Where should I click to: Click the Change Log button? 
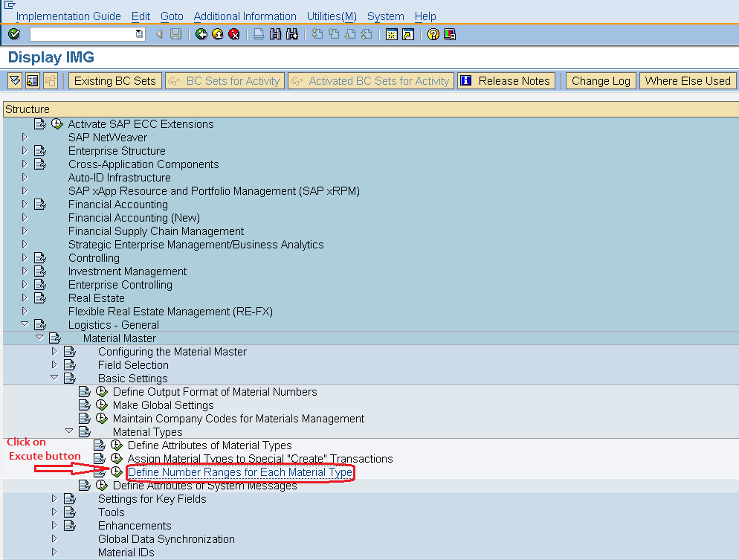tap(600, 80)
